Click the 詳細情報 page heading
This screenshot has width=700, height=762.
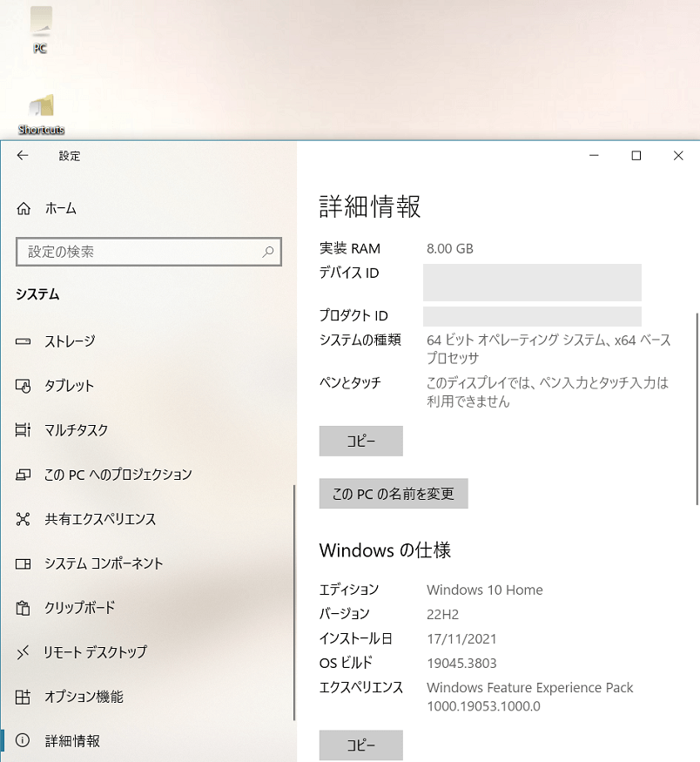[x=370, y=206]
